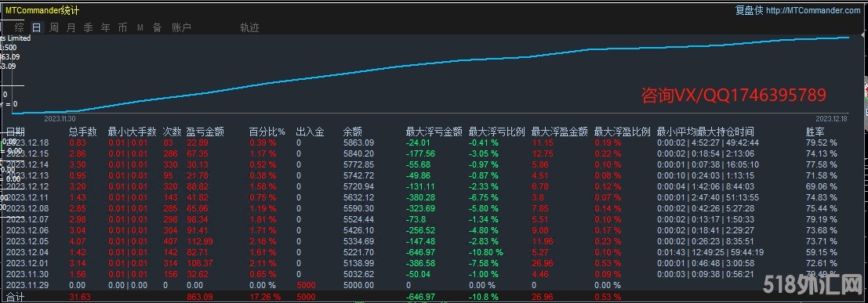Switch to the 账户 account tab
Screen dimensions: 868x303
coord(182,27)
